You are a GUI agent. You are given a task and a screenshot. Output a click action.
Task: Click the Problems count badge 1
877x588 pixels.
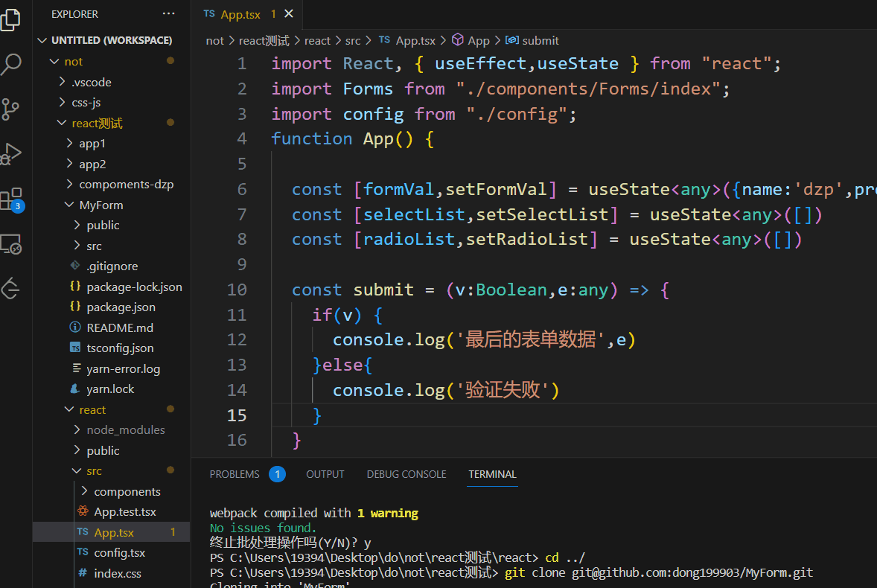(x=277, y=474)
